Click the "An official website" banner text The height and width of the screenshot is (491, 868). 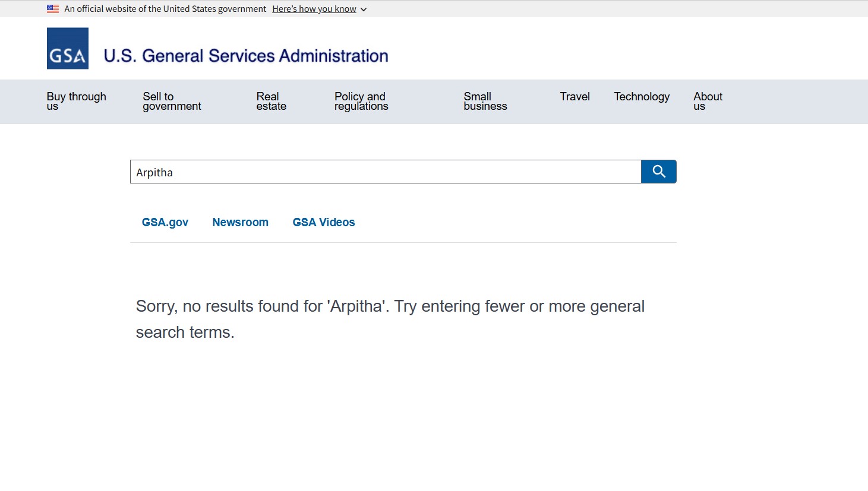click(x=165, y=9)
